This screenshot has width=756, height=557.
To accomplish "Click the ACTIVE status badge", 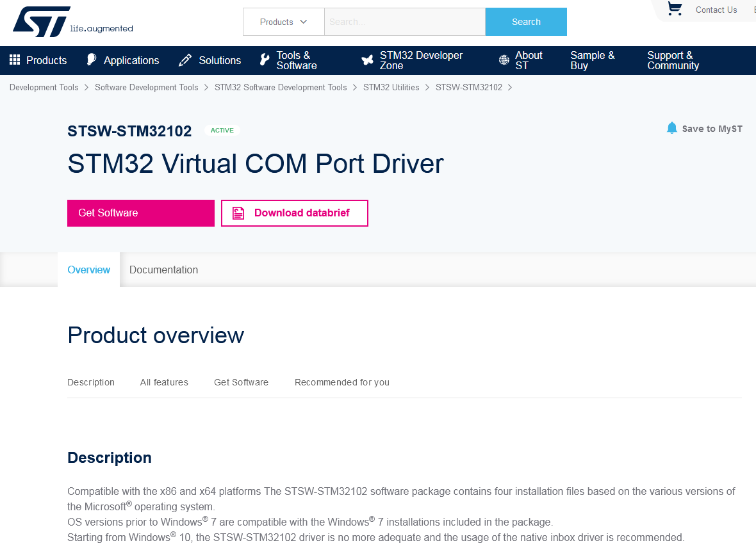I will tap(222, 130).
